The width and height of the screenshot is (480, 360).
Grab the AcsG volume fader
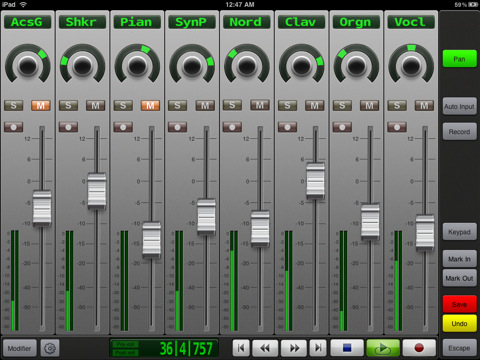42,208
